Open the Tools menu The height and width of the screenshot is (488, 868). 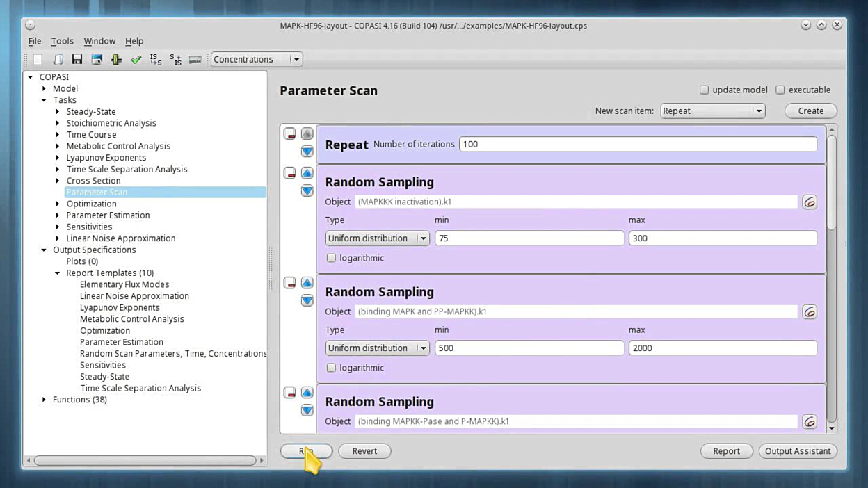tap(62, 41)
